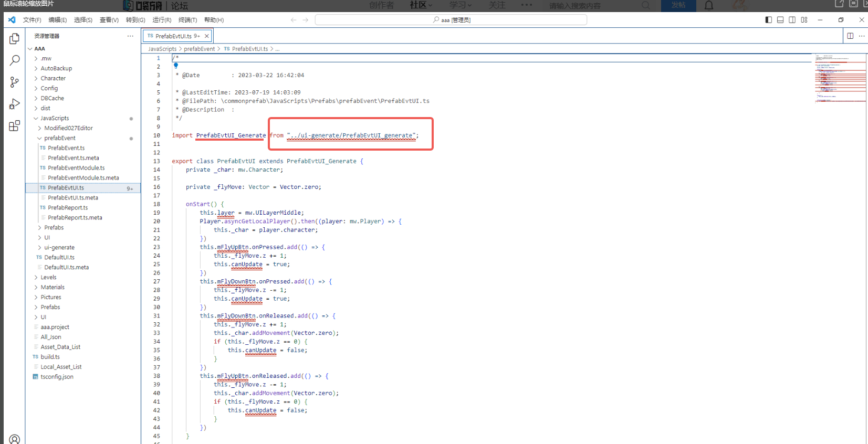The width and height of the screenshot is (868, 444).
Task: Open the 转到(G) menu
Action: 135,20
